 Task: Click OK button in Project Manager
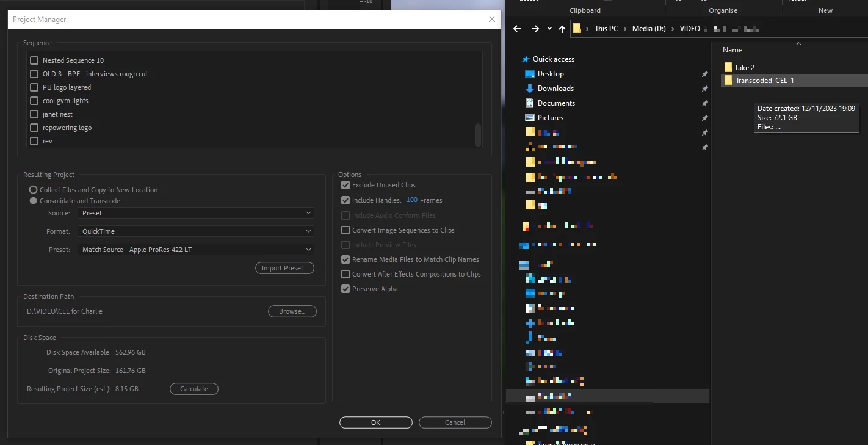click(x=376, y=422)
